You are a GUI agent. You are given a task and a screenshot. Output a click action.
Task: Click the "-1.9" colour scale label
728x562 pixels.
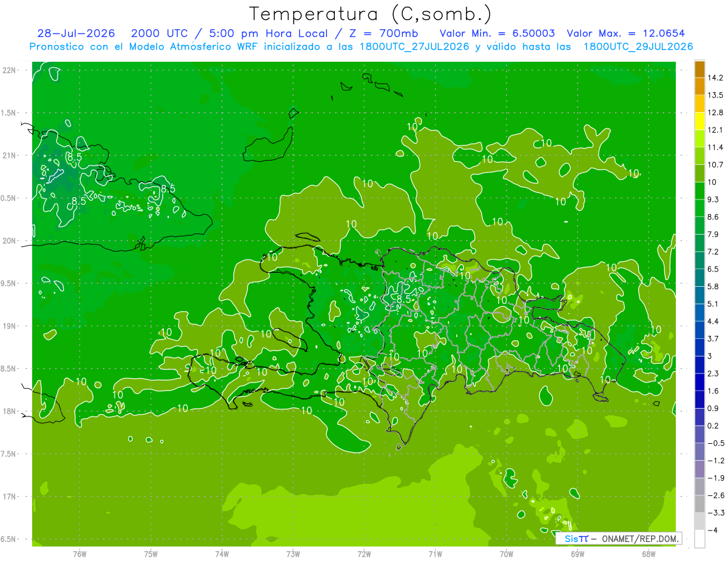(716, 478)
